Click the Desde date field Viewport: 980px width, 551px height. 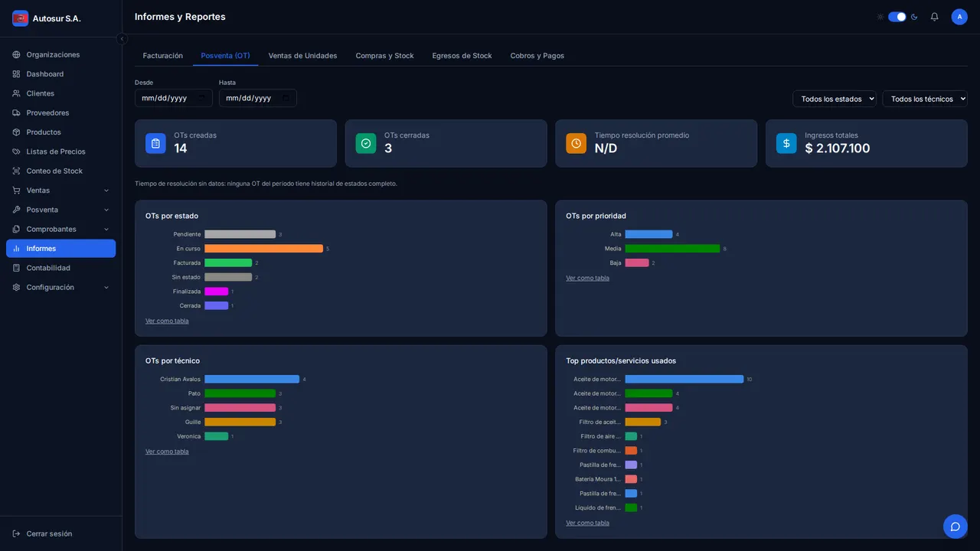pos(174,98)
